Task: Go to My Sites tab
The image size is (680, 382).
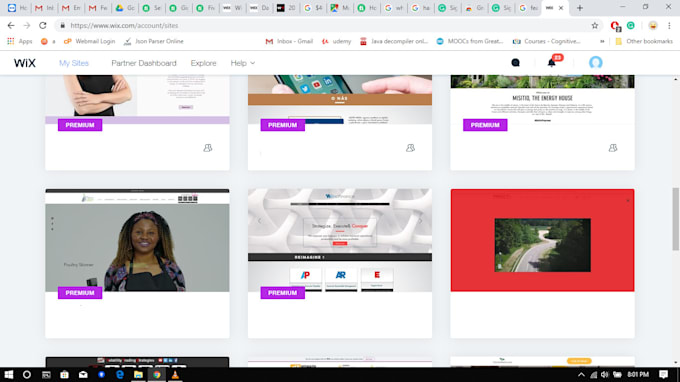Action: coord(74,63)
